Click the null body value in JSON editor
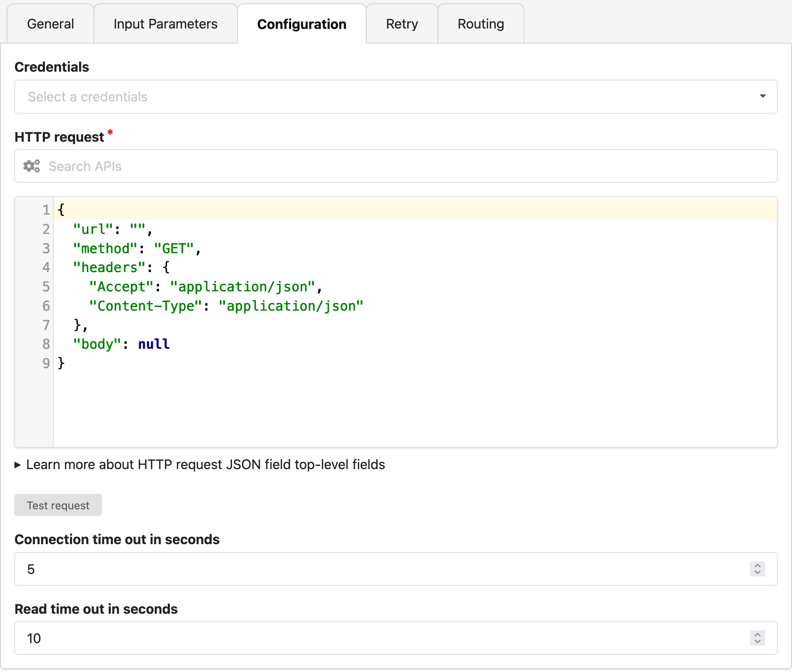 [x=154, y=344]
